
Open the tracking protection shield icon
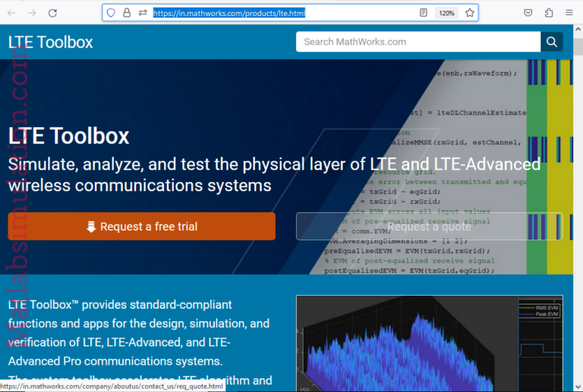[111, 13]
